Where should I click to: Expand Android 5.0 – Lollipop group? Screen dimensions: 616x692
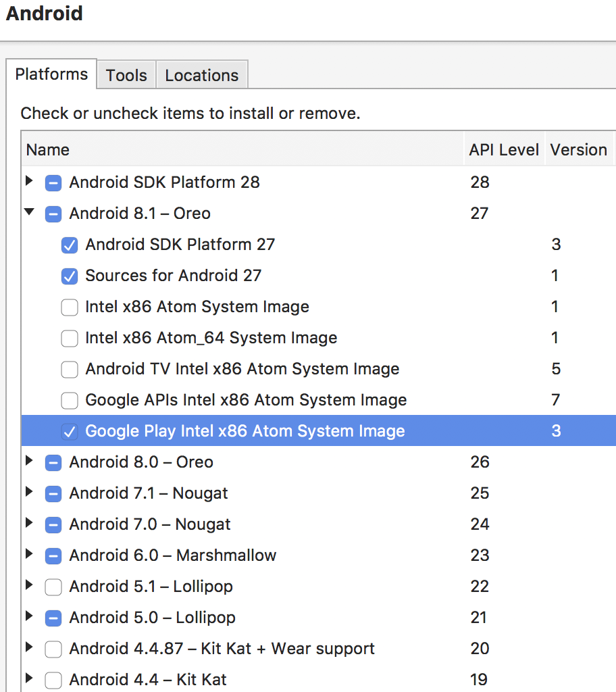pos(29,616)
